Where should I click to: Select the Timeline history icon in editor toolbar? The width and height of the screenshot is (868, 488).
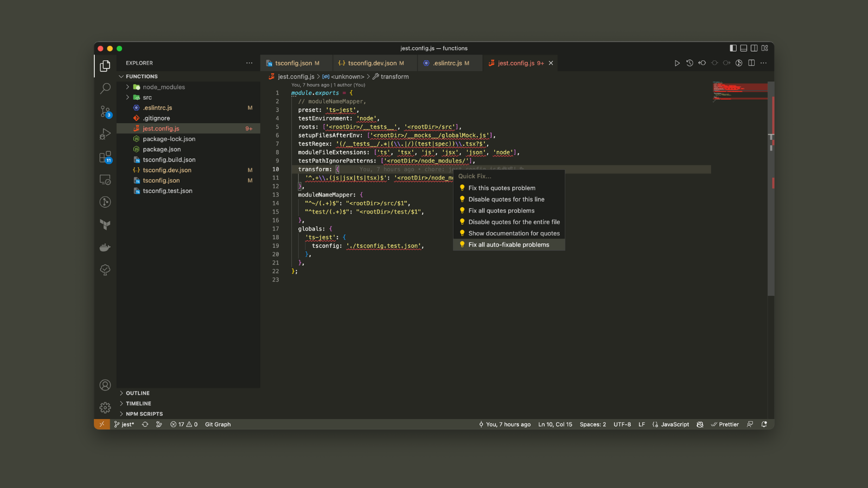(690, 63)
